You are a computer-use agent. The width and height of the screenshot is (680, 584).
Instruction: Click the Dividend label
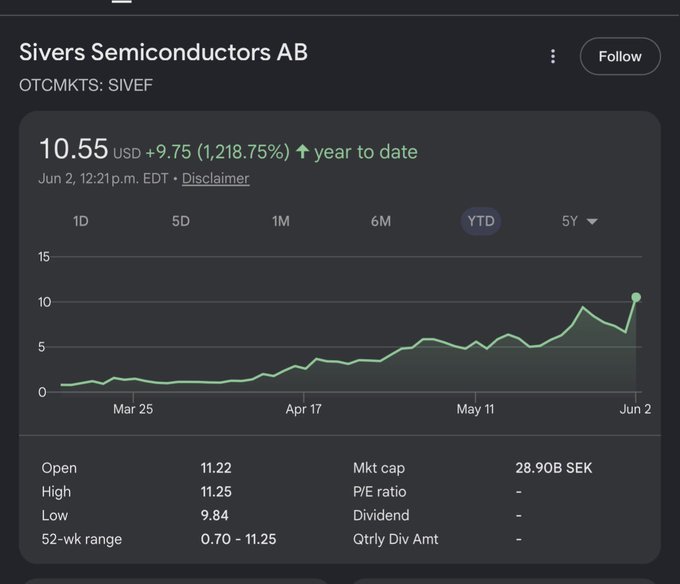381,515
